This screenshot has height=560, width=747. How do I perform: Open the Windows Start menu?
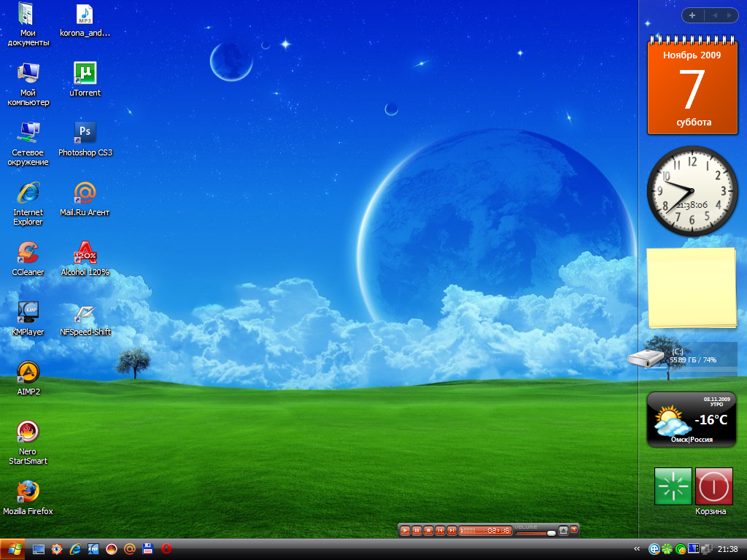[x=13, y=549]
